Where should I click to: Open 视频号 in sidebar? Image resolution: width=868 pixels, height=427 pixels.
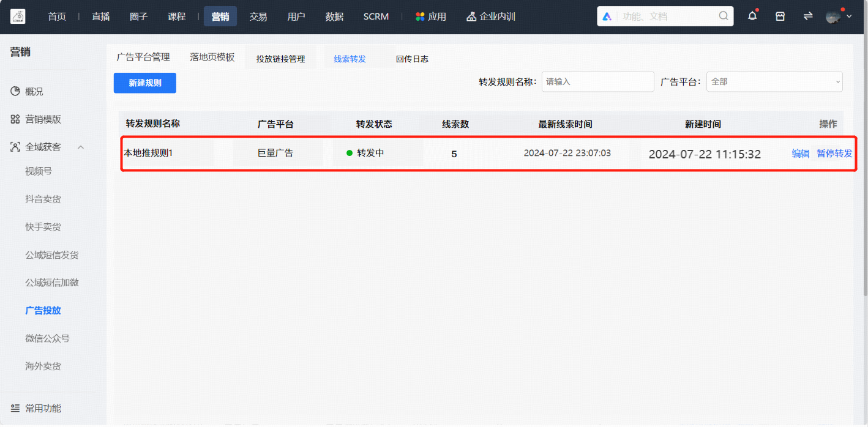39,171
